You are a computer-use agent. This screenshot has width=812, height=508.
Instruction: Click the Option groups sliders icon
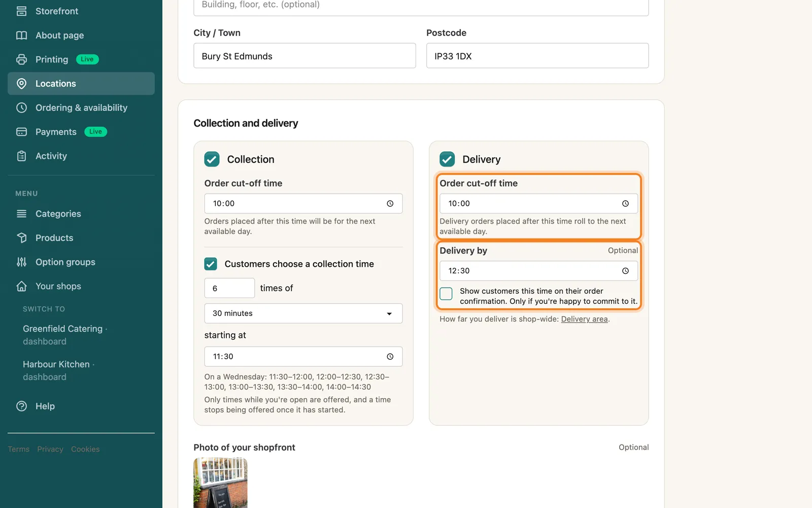click(x=21, y=262)
